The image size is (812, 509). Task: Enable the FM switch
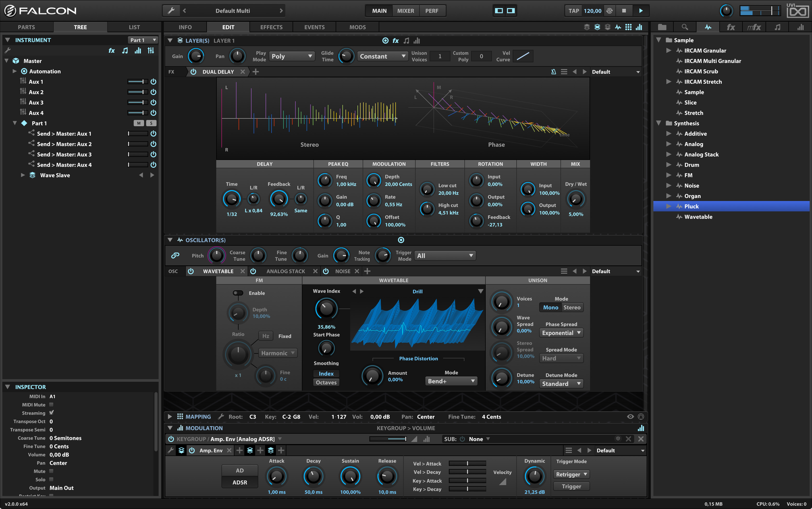(238, 293)
